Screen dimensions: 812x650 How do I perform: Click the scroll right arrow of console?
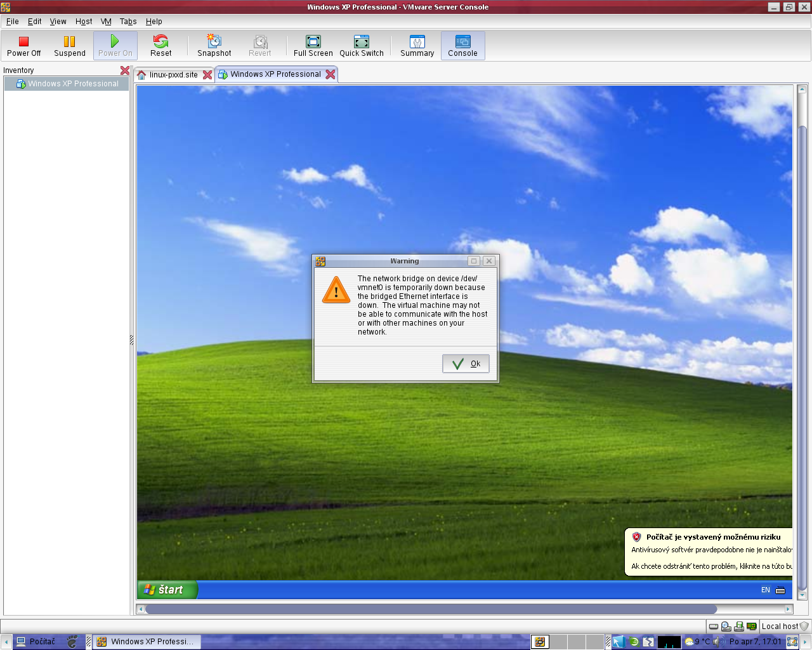click(x=789, y=609)
